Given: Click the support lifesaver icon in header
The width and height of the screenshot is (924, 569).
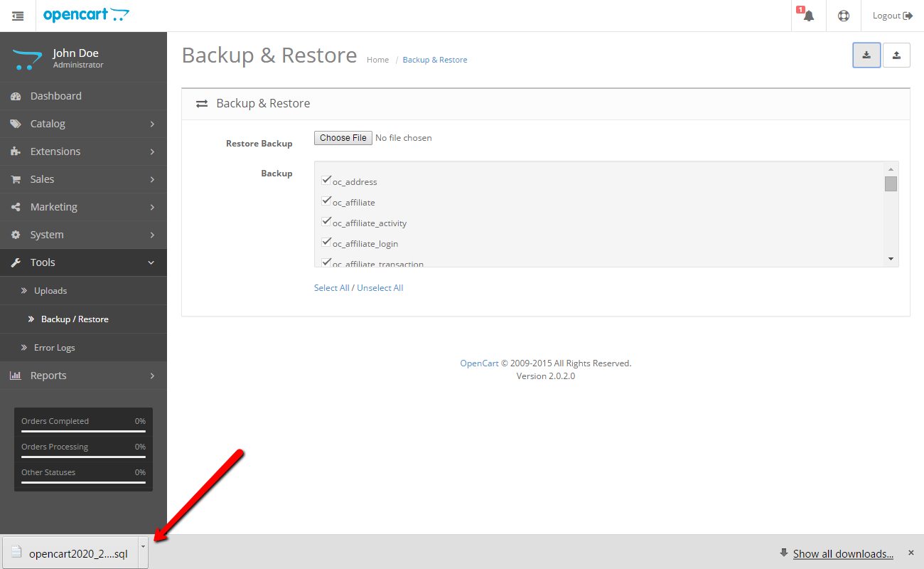Looking at the screenshot, I should pyautogui.click(x=843, y=15).
